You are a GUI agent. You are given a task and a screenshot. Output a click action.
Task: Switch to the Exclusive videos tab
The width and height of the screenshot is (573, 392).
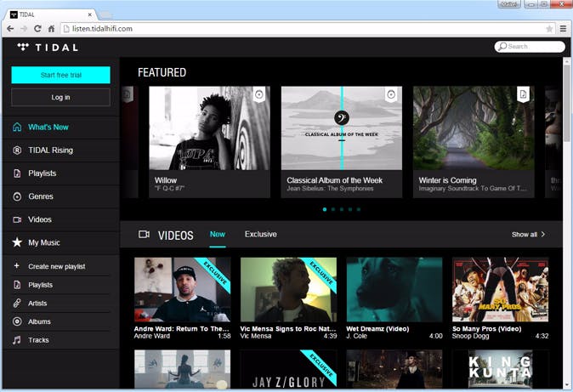coord(260,235)
